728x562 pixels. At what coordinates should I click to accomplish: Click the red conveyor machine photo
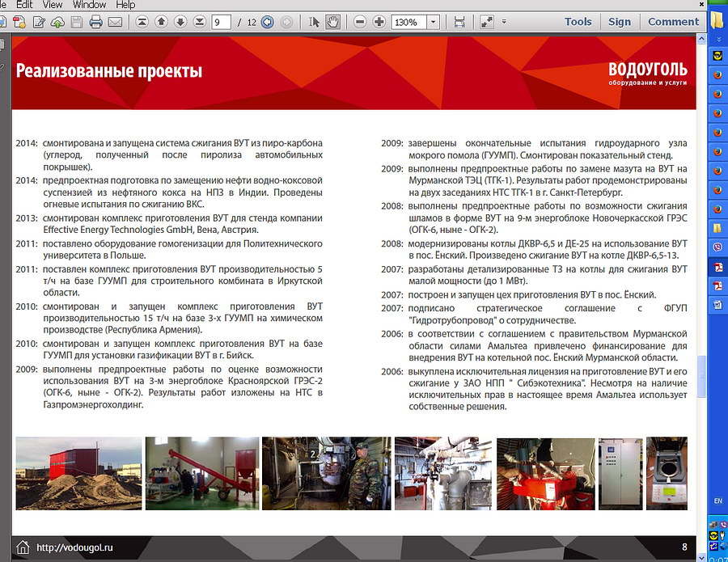click(x=202, y=473)
